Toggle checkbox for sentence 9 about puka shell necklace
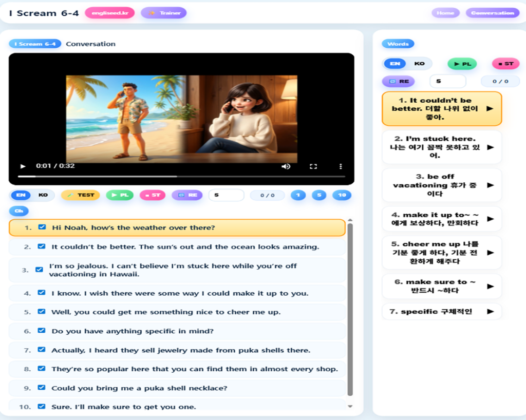 click(x=42, y=388)
